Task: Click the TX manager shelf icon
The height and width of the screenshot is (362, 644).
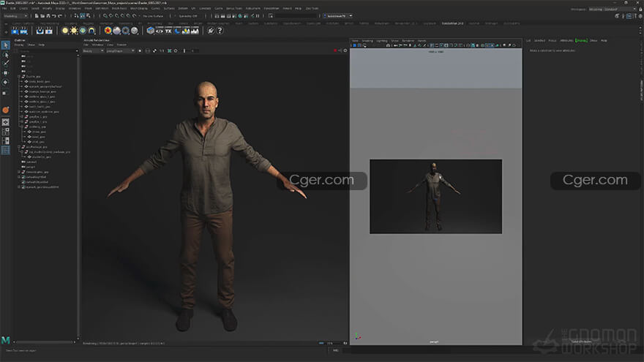Action: coord(169,30)
